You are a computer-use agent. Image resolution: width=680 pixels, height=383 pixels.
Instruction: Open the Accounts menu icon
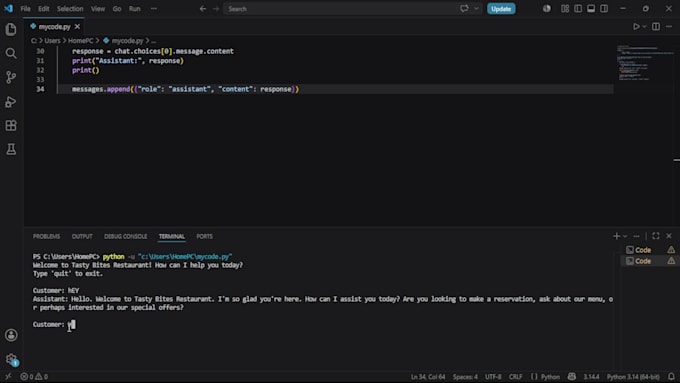click(11, 335)
